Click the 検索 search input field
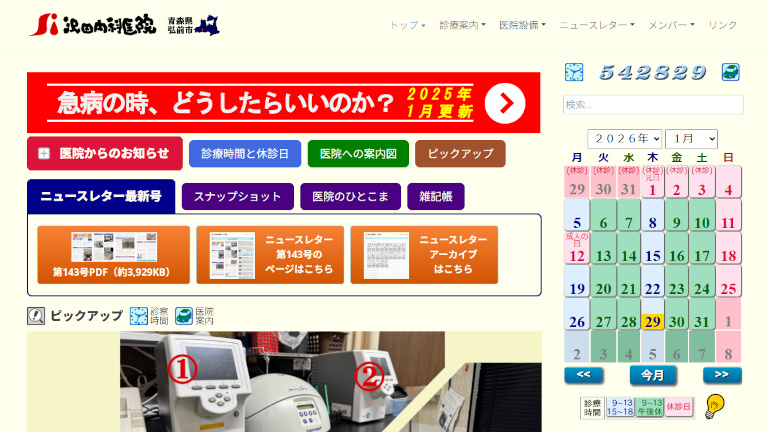Image resolution: width=768 pixels, height=432 pixels. click(653, 105)
